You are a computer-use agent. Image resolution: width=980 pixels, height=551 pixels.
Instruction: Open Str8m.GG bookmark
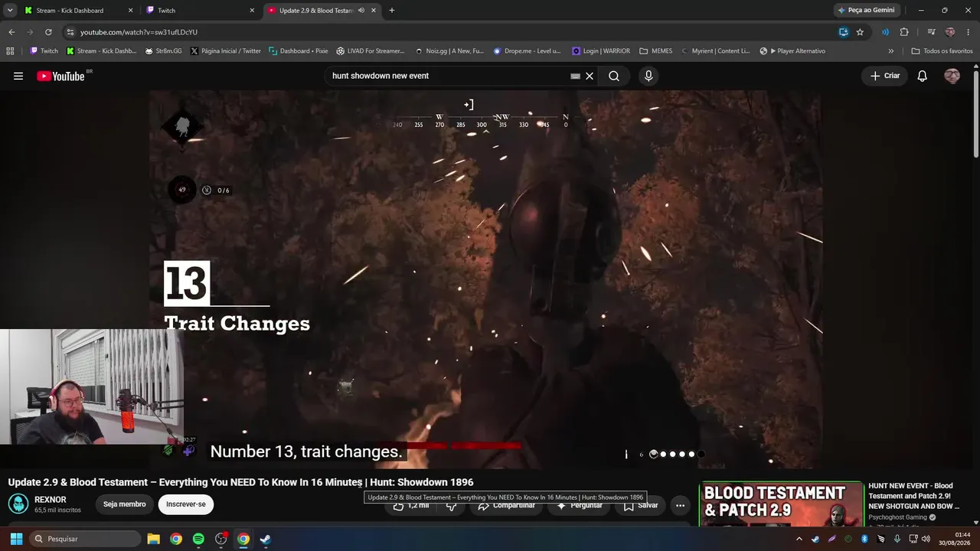(163, 51)
